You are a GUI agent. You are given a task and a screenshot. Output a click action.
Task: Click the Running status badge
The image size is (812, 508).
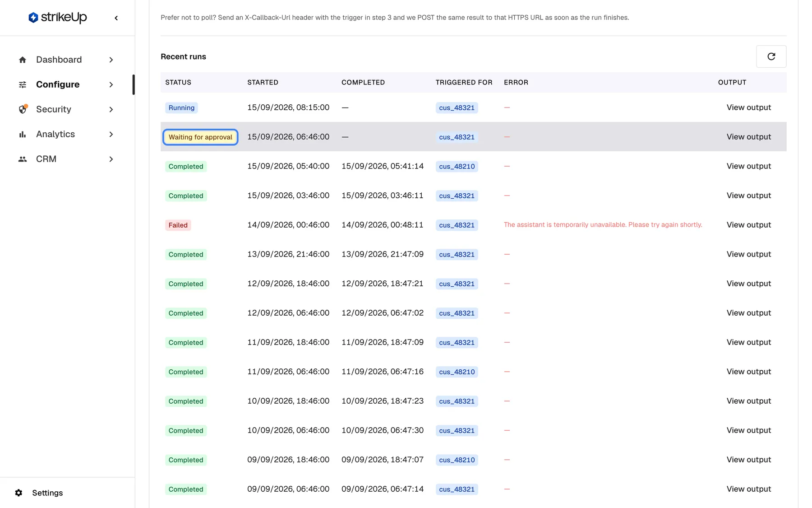point(181,107)
